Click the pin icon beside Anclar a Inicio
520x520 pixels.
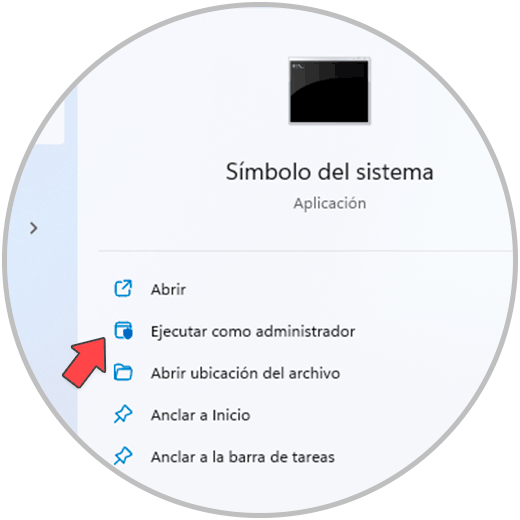123,414
